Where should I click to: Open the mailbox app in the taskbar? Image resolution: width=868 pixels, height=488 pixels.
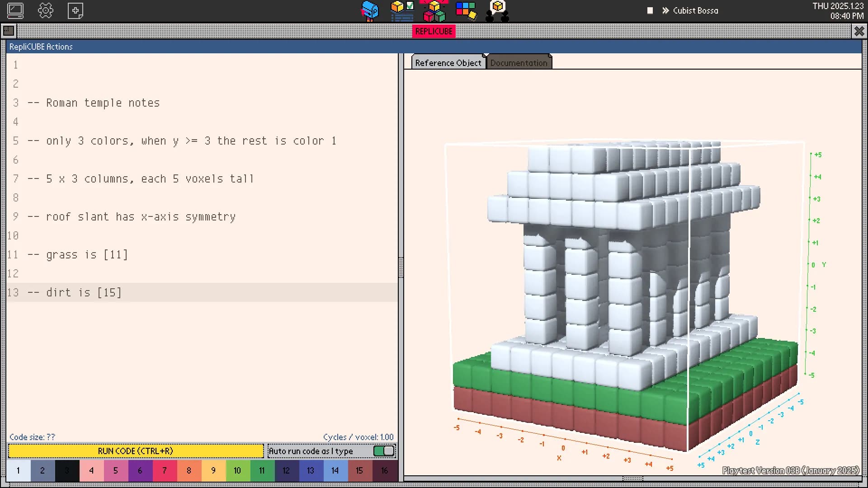pyautogui.click(x=370, y=10)
